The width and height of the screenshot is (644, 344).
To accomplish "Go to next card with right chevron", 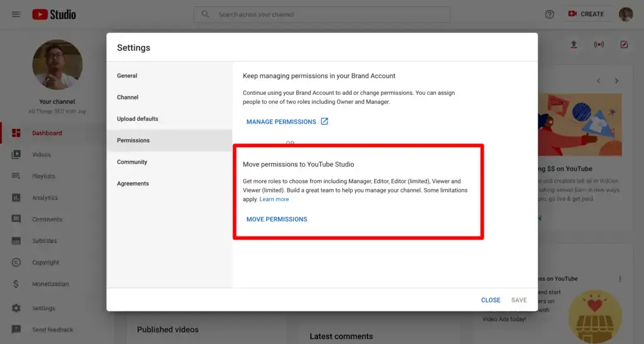I will pyautogui.click(x=616, y=81).
